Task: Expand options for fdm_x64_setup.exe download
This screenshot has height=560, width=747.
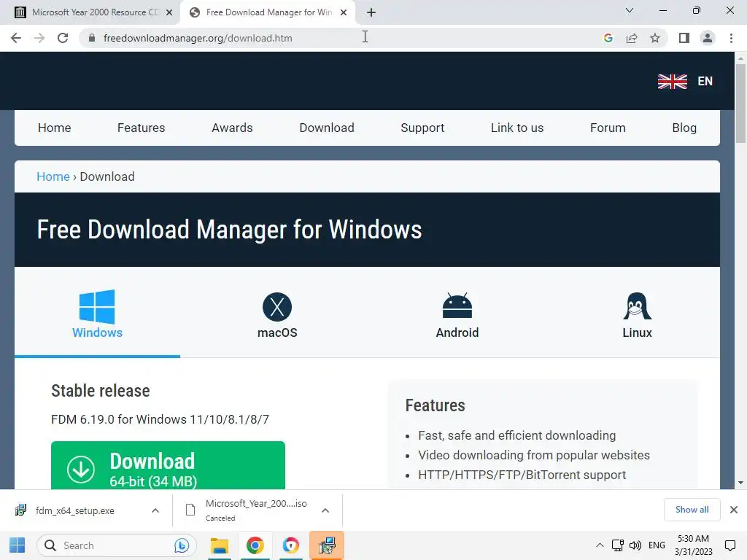Action: [155, 510]
